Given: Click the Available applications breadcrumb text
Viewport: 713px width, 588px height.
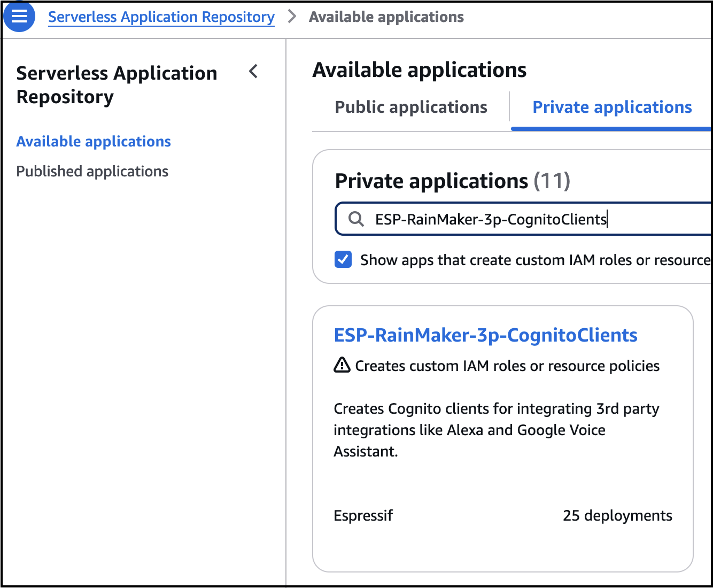Looking at the screenshot, I should pyautogui.click(x=386, y=17).
